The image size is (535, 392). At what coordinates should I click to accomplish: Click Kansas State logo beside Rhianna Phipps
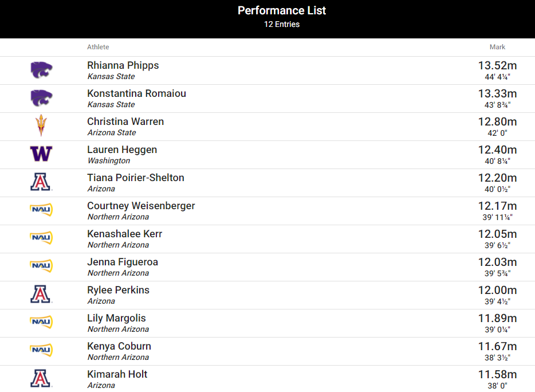click(x=41, y=70)
